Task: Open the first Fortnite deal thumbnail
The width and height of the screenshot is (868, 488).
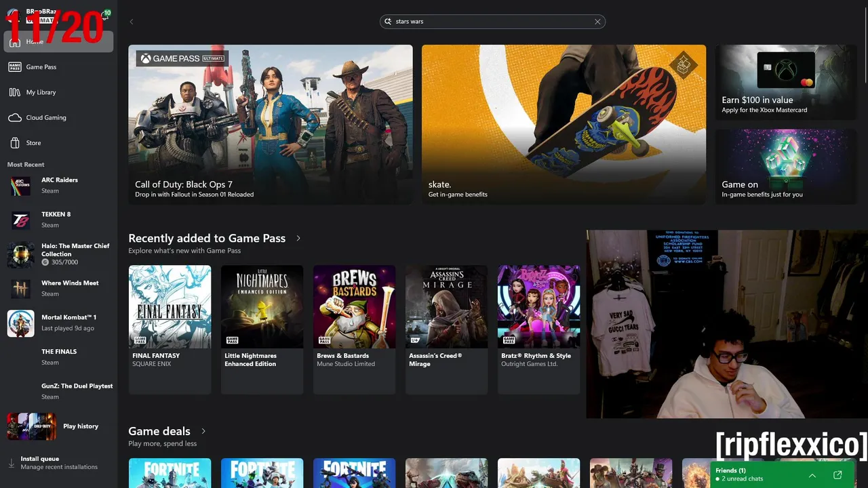Action: tap(170, 473)
